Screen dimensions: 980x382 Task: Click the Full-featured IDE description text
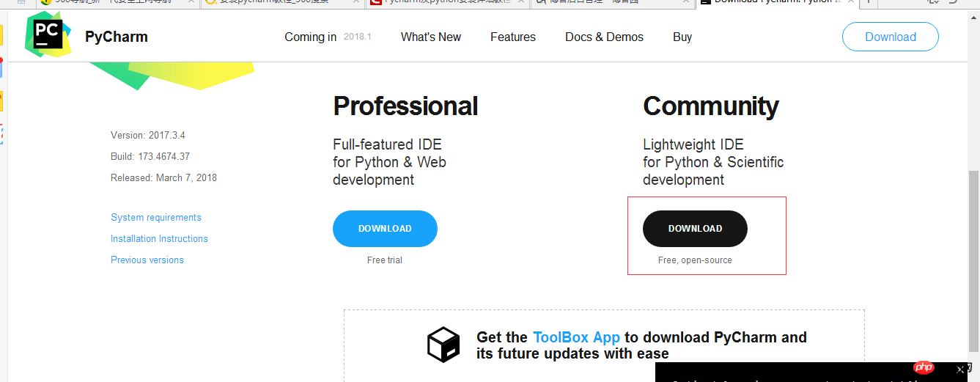pyautogui.click(x=389, y=162)
